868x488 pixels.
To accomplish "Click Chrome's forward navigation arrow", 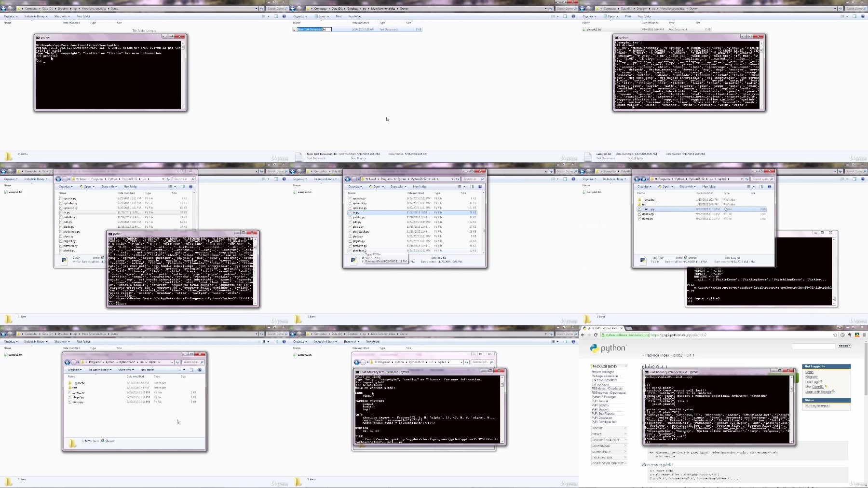I will tap(589, 335).
